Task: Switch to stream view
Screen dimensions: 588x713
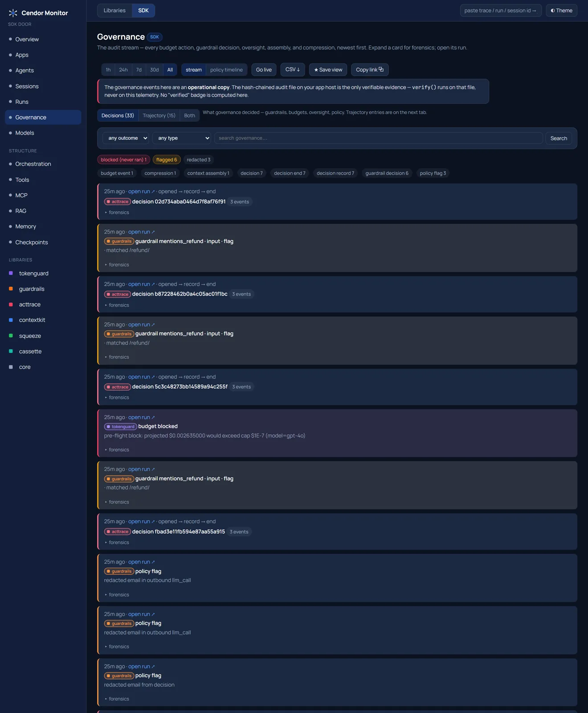Action: pyautogui.click(x=194, y=70)
